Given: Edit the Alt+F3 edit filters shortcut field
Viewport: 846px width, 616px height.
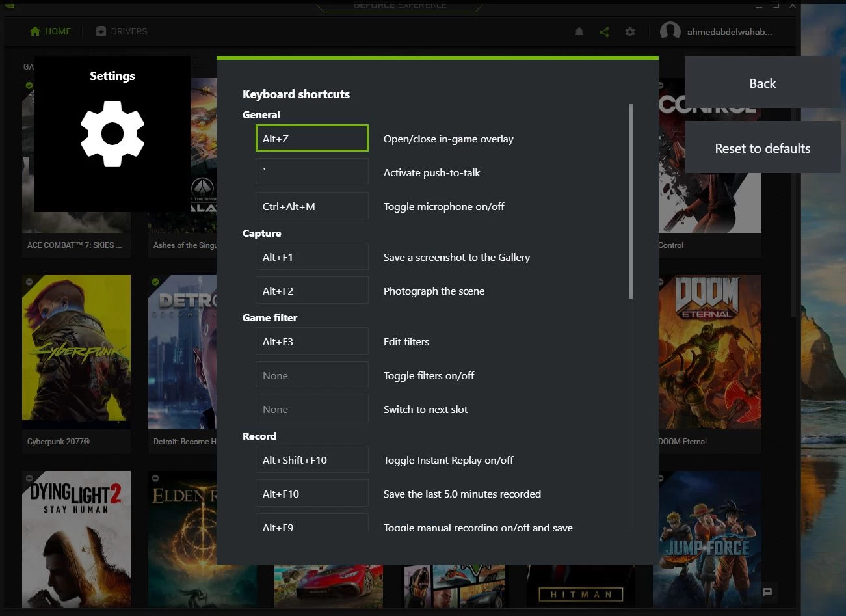Looking at the screenshot, I should 312,341.
